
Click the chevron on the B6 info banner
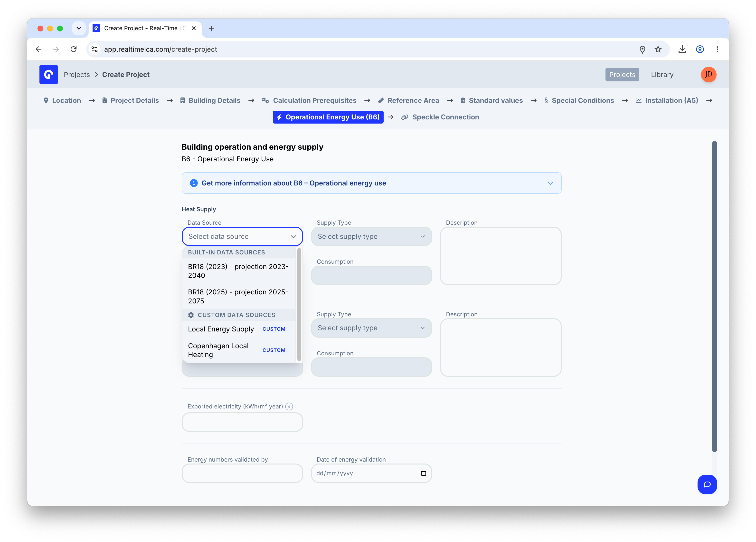click(550, 183)
